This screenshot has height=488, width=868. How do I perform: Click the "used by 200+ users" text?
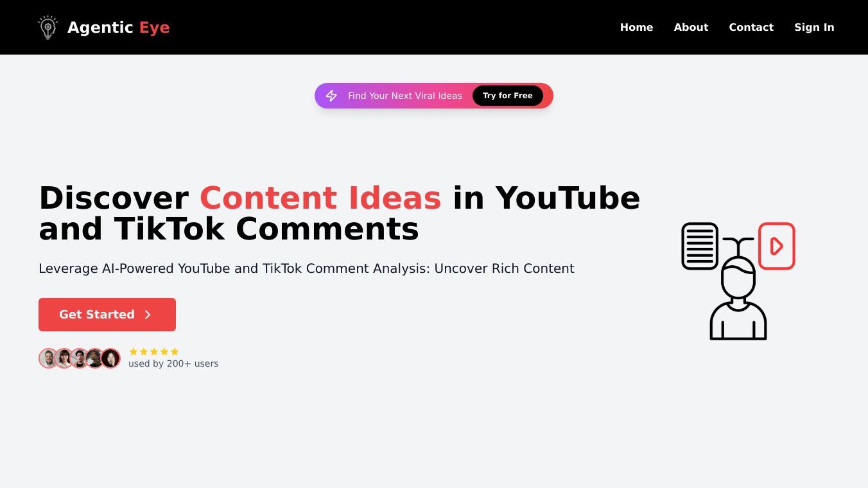173,363
